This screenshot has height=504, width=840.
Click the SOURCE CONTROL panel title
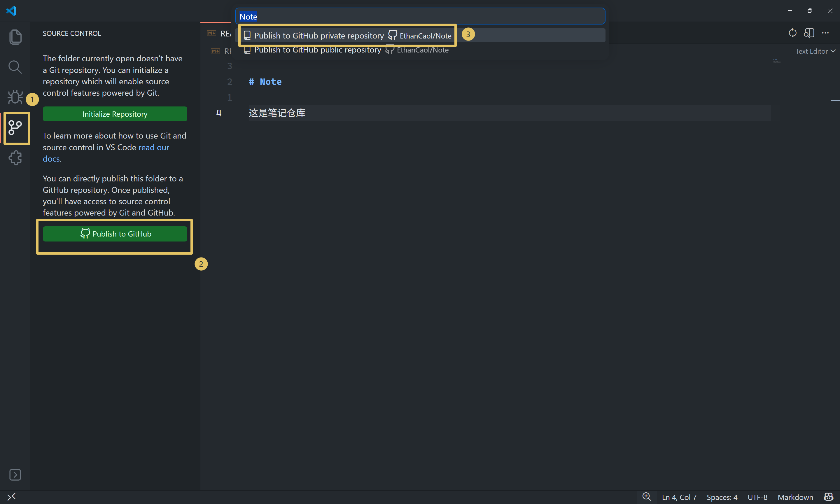click(x=72, y=33)
